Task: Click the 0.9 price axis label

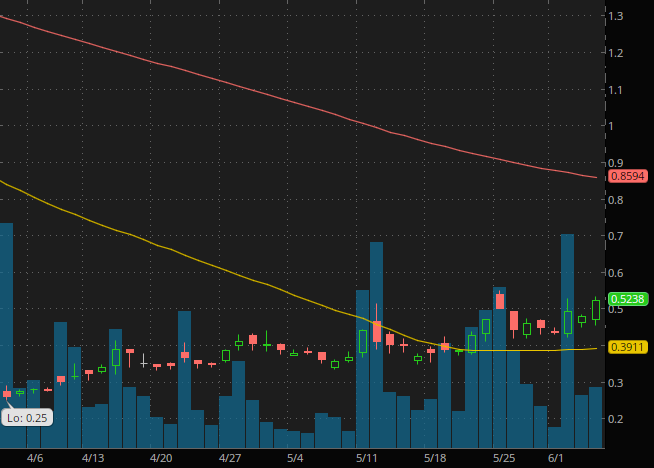Action: (x=616, y=163)
